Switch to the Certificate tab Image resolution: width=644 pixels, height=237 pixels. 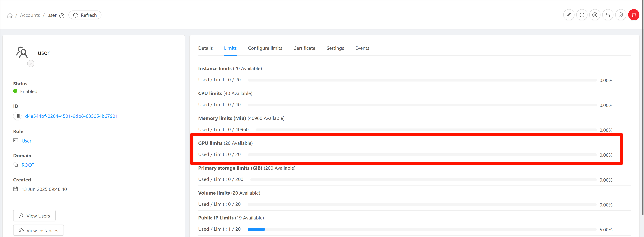coord(304,48)
